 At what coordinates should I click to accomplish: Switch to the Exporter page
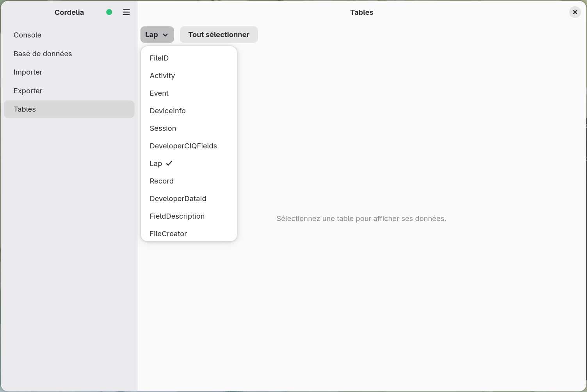[x=69, y=91]
